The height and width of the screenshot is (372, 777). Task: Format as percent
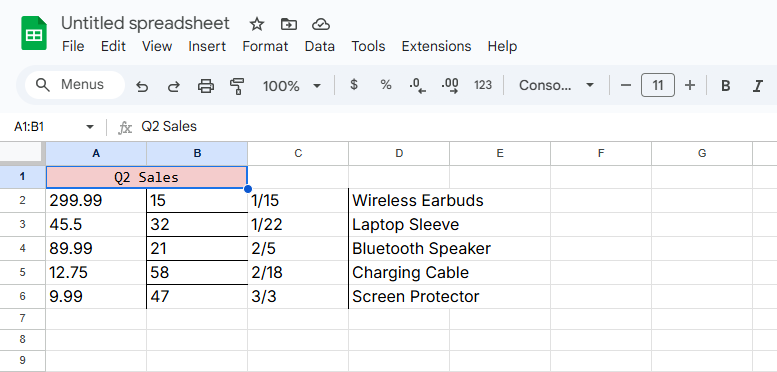coord(386,85)
